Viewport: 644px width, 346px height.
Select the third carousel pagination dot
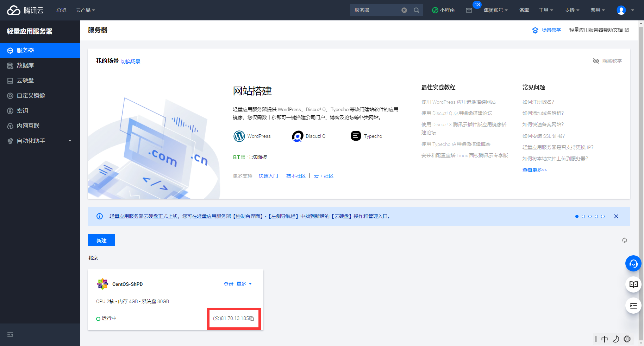pyautogui.click(x=590, y=216)
